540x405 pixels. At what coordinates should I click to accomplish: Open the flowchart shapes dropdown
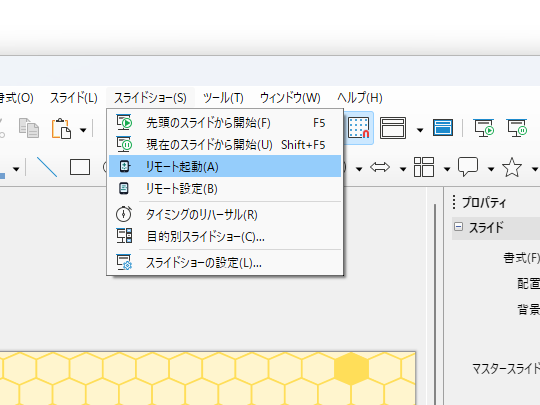[447, 169]
